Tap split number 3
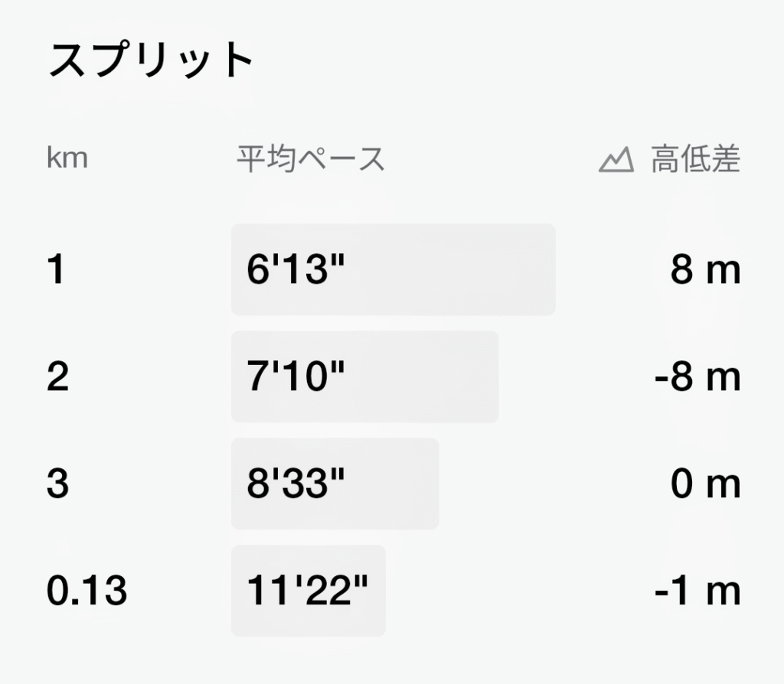The image size is (784, 684). pos(57,484)
